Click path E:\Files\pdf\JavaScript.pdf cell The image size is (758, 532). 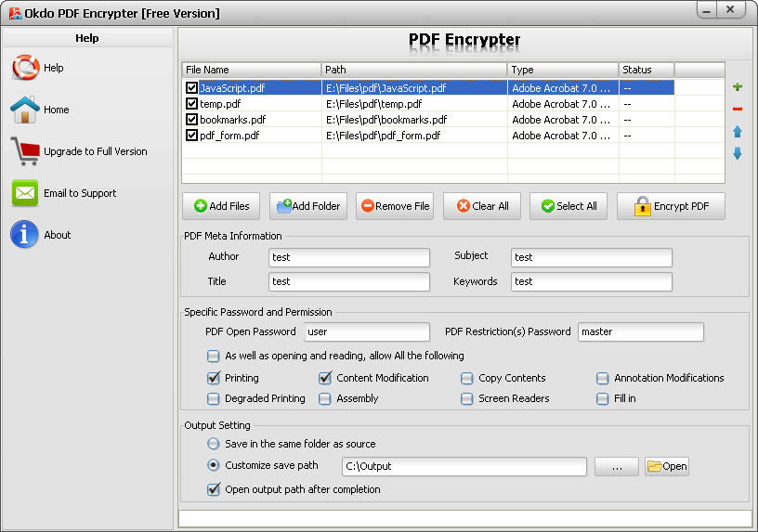click(414, 87)
